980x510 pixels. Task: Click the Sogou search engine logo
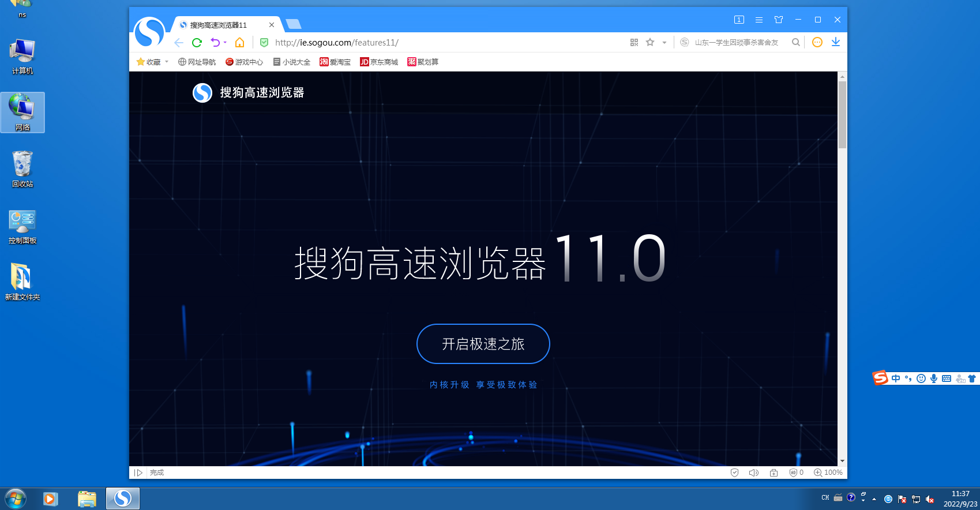(x=684, y=42)
